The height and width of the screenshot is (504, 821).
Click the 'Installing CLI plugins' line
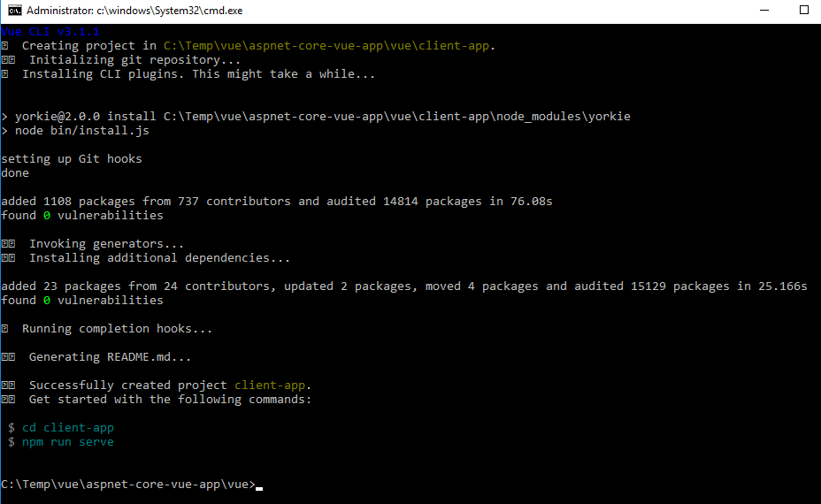(x=198, y=74)
